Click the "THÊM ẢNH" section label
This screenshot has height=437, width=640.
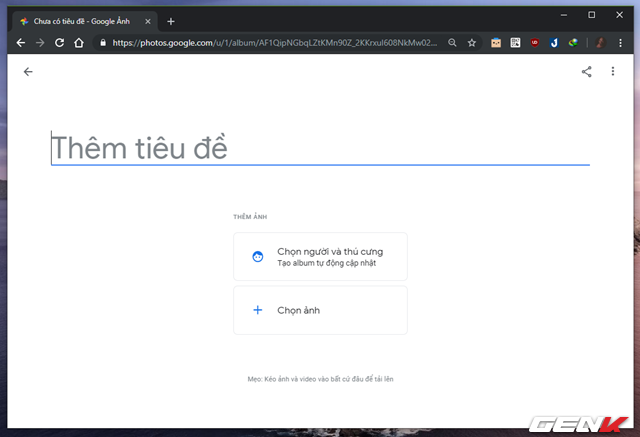pyautogui.click(x=250, y=217)
